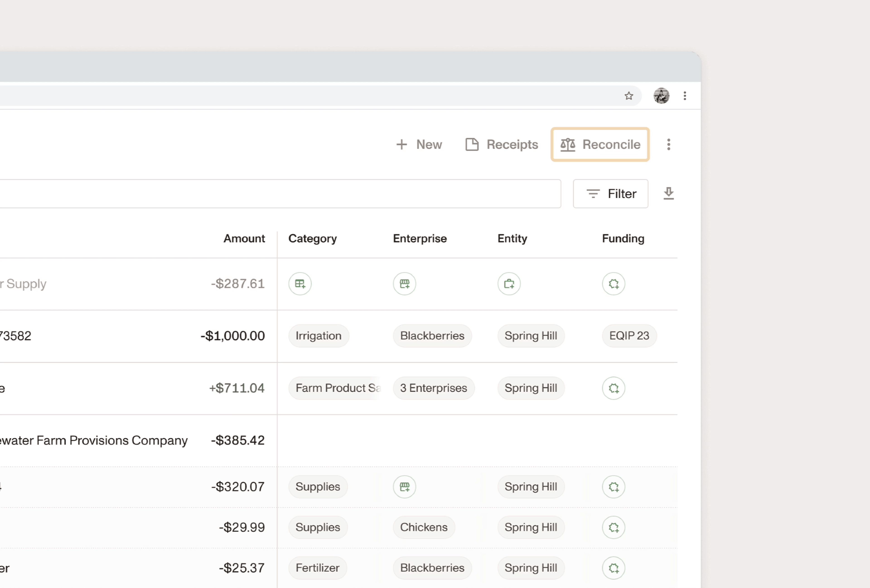870x588 pixels.
Task: Bookmark page with the star icon
Action: click(628, 96)
